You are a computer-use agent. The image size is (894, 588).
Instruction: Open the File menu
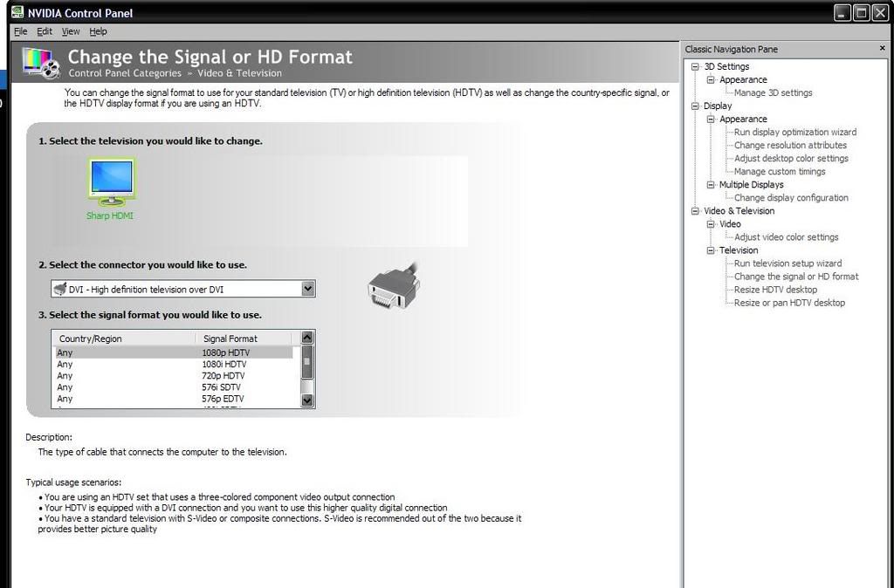[21, 31]
